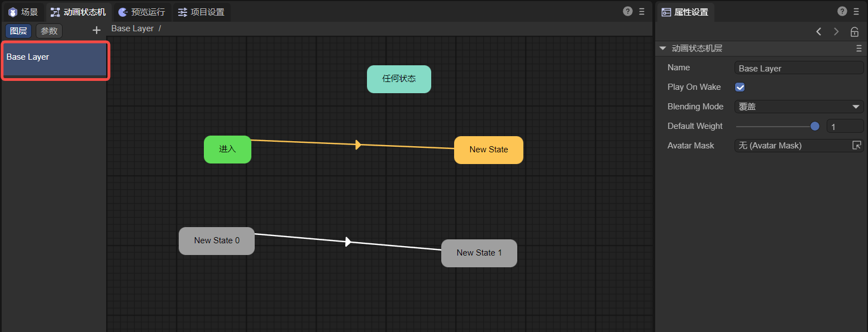This screenshot has width=868, height=332.
Task: Collapse the 动画状态机层 section
Action: click(663, 49)
